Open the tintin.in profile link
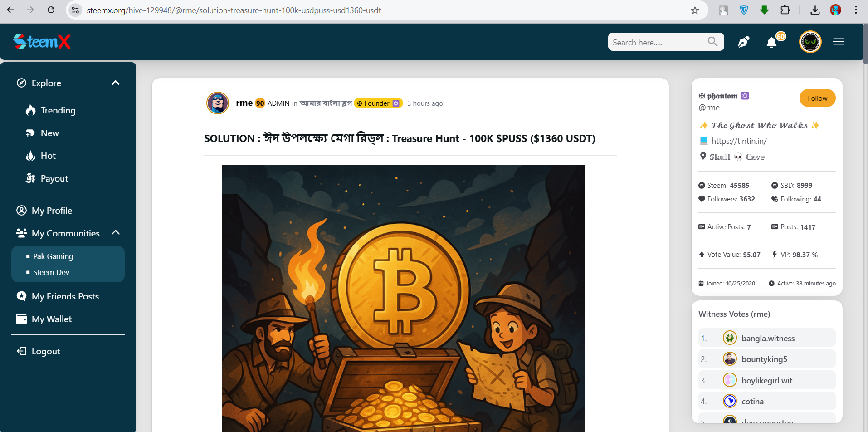 739,141
